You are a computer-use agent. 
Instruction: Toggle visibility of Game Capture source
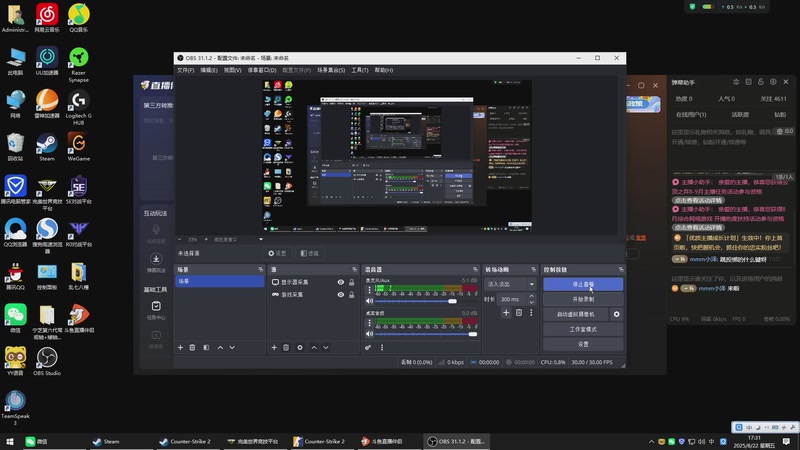coord(341,294)
